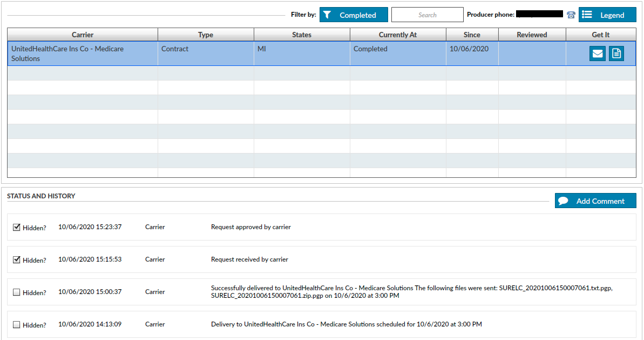The width and height of the screenshot is (644, 340).
Task: Click the 'Completed' status cell in table
Action: pos(398,54)
